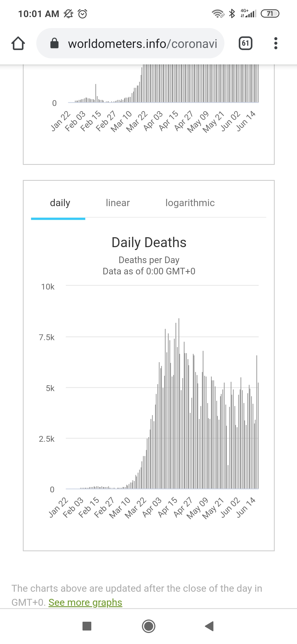This screenshot has height=644, width=297.
Task: Tap the worldometers.info URL field
Action: pyautogui.click(x=142, y=43)
